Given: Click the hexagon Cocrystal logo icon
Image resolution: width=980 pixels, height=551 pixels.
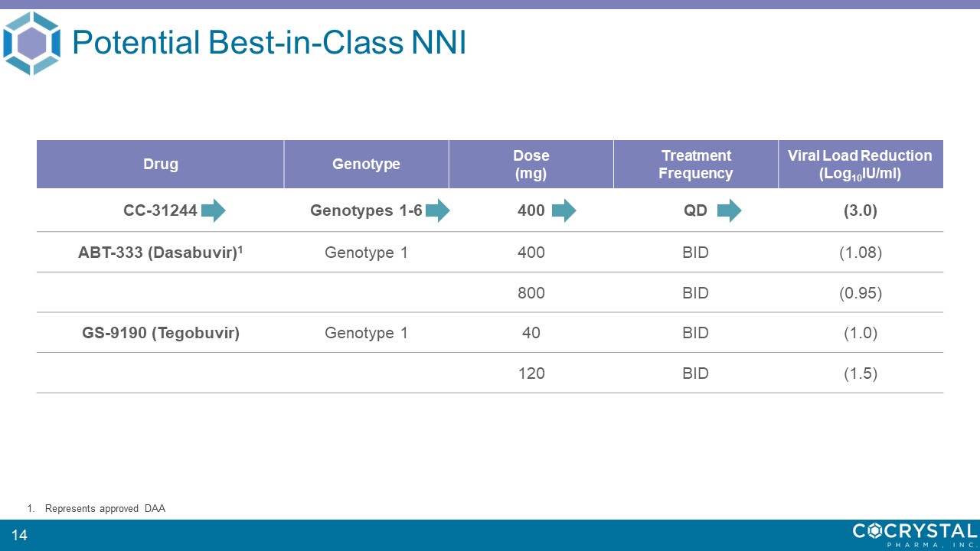Looking at the screenshot, I should 31,43.
